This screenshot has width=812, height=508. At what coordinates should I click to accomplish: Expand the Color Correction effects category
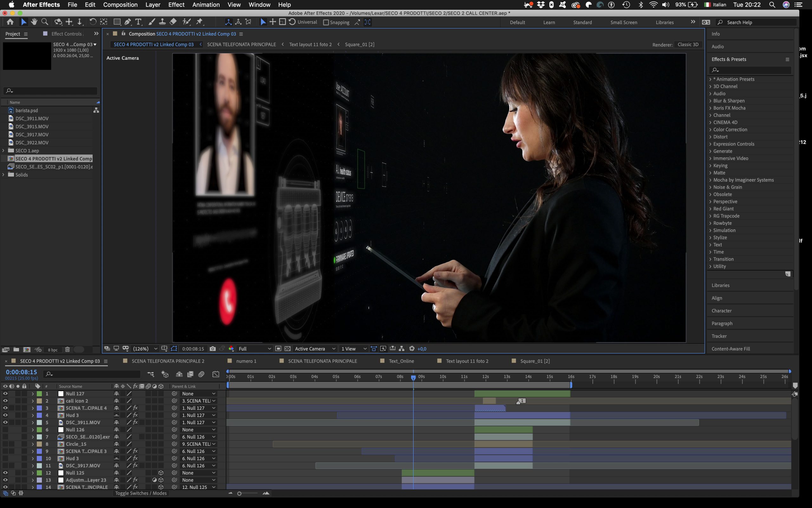coord(710,130)
